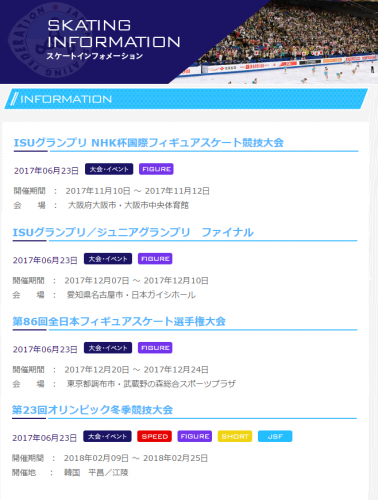Click yellow SHORT tag under オリンピック entry
Image resolution: width=378 pixels, height=500 pixels.
pos(235,436)
